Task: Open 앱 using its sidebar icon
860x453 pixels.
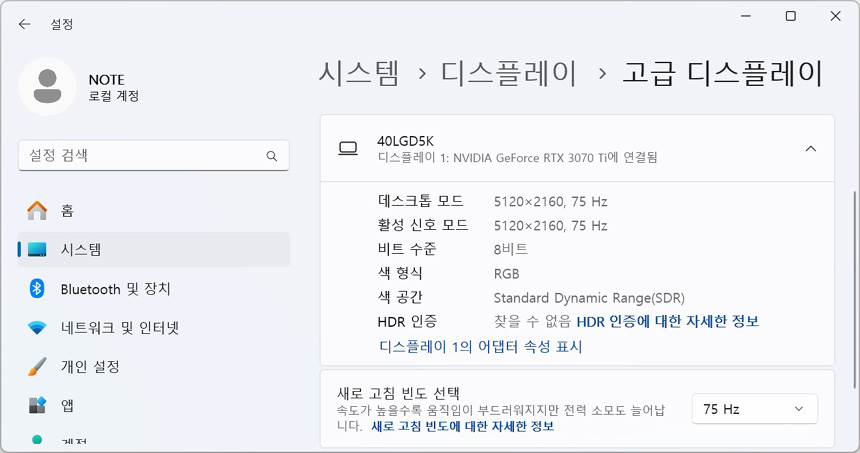Action: (x=37, y=406)
